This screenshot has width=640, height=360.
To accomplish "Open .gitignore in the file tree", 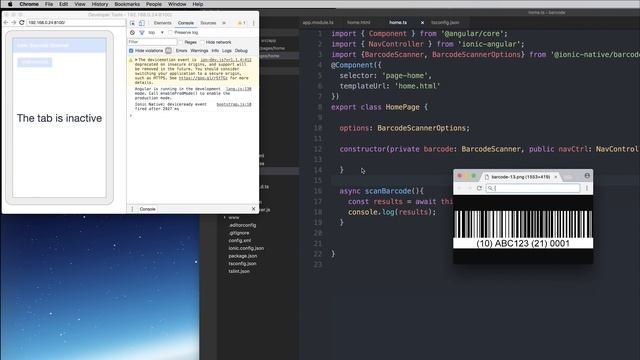I will coord(239,233).
